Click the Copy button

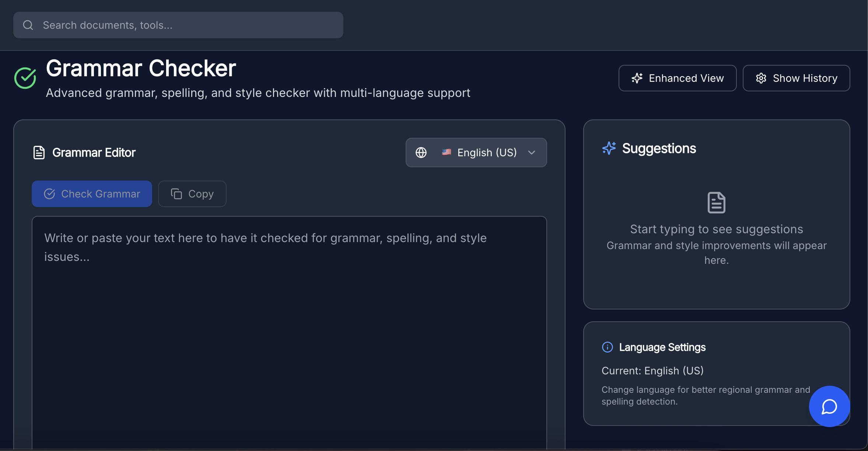tap(192, 193)
